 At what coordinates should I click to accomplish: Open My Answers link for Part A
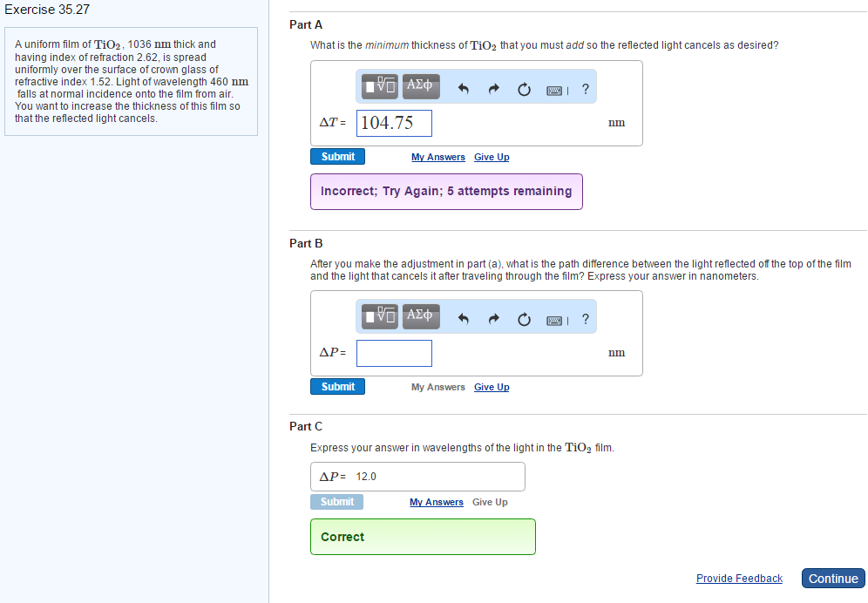[437, 157]
